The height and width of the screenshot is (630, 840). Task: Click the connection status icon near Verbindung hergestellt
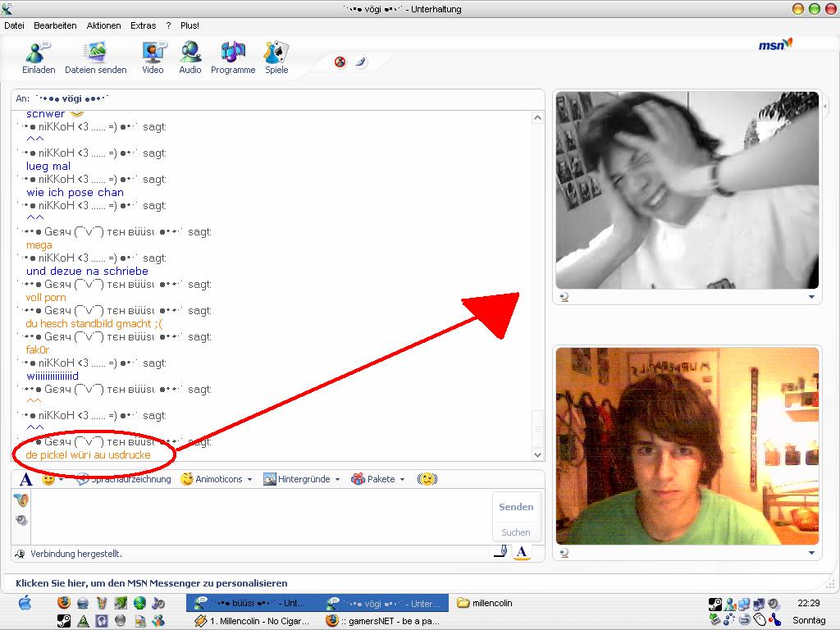click(20, 554)
